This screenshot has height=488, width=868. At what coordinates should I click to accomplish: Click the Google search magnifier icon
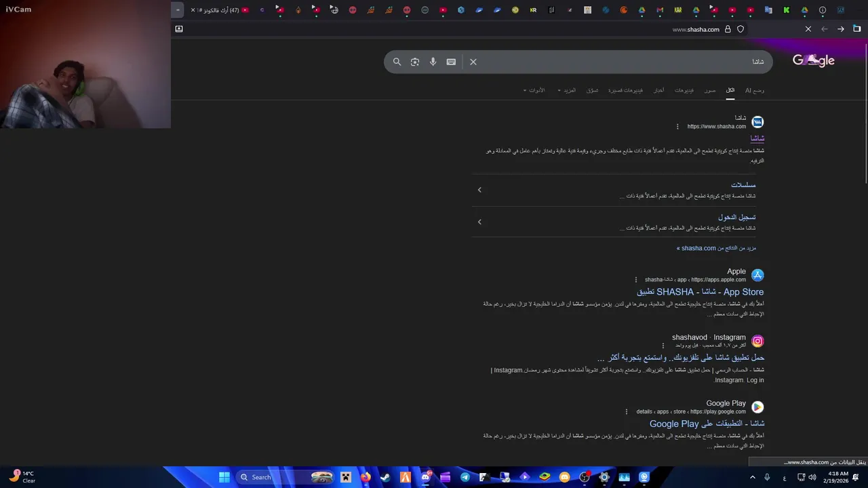pyautogui.click(x=397, y=62)
